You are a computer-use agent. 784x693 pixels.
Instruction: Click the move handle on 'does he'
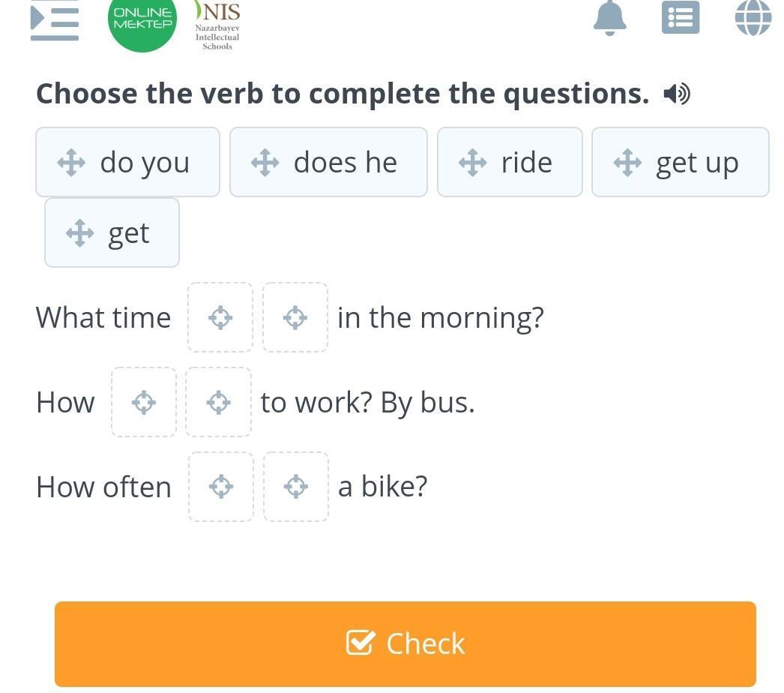265,163
